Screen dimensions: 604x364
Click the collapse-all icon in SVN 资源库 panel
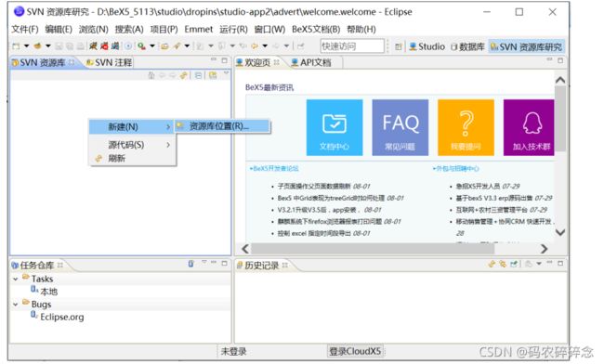click(x=198, y=75)
